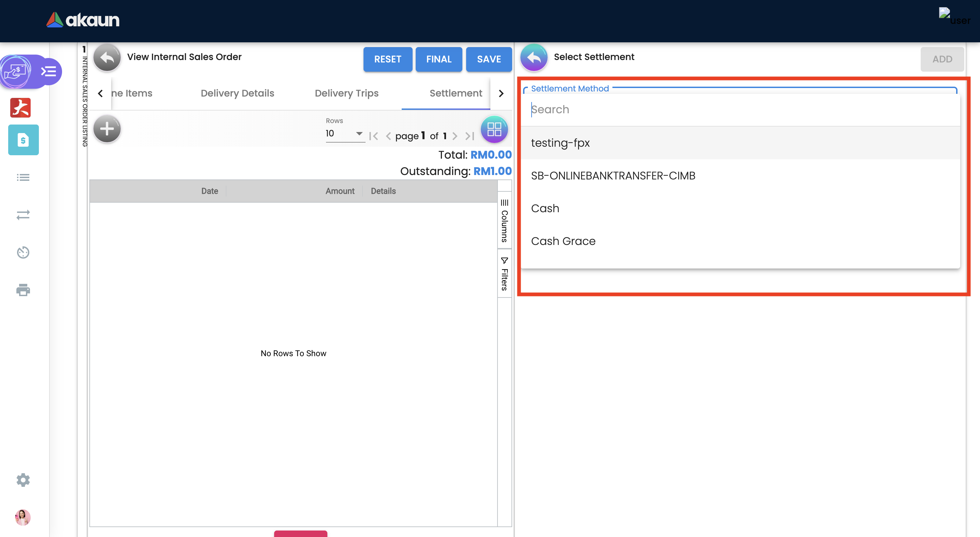
Task: Select testing-fpx from settlement method list
Action: click(560, 143)
